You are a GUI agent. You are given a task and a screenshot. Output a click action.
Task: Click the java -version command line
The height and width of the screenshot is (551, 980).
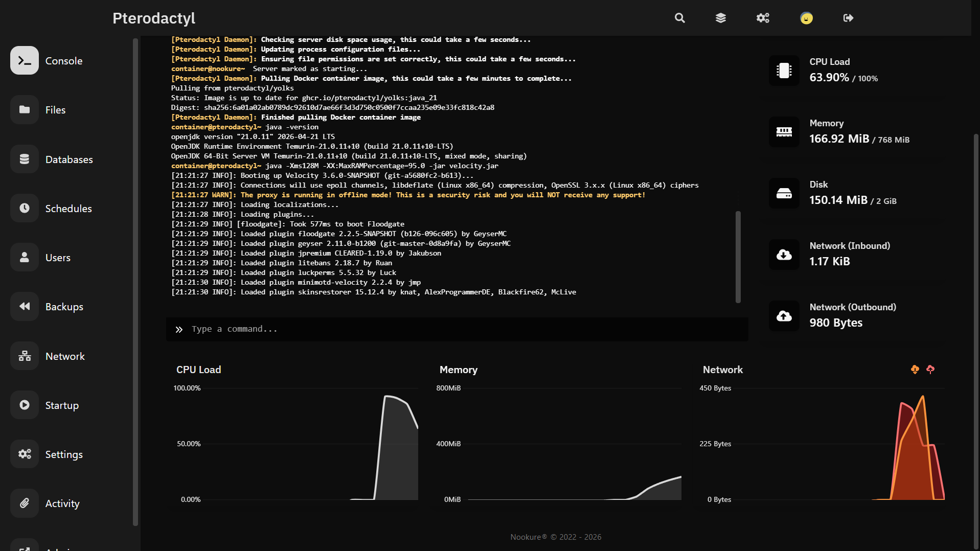click(245, 127)
